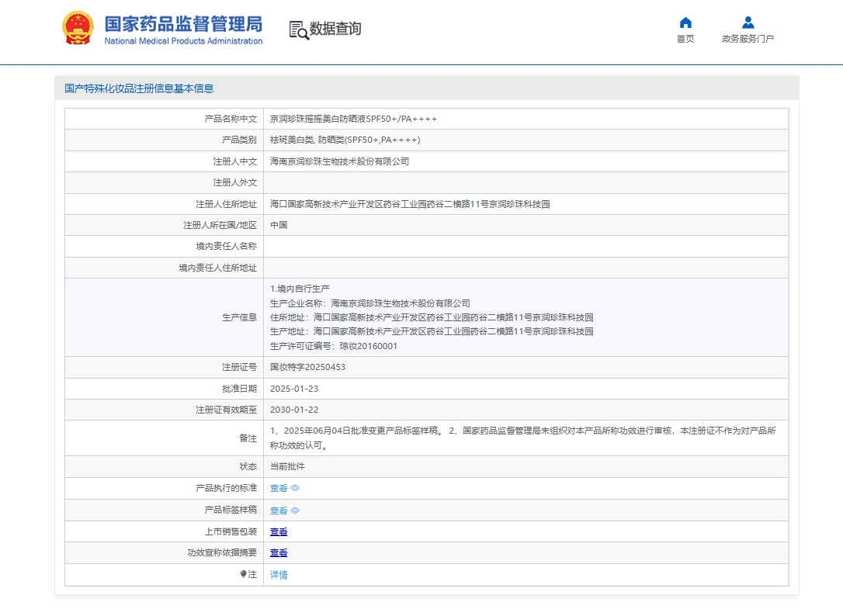Click the national emblem logo icon

(x=78, y=28)
